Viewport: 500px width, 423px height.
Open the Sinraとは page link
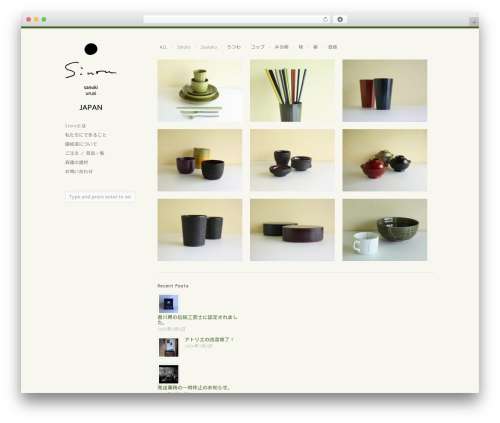75,126
